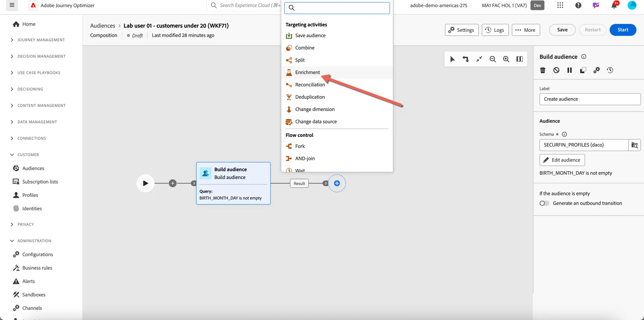This screenshot has width=644, height=320.
Task: Click the fit-to-screen collapse arrows icon
Action: 479,59
